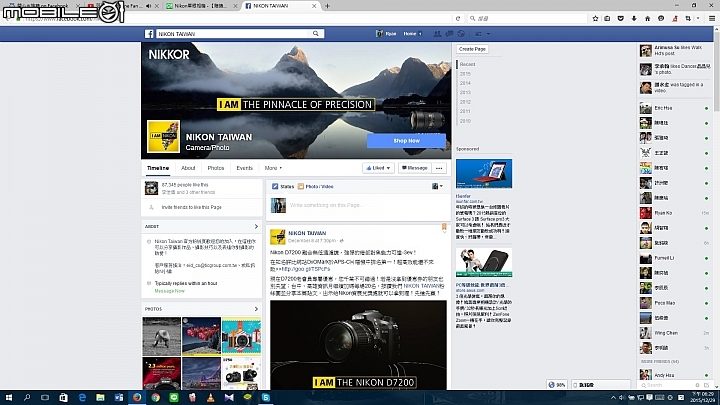Jump to 2015 in the timeline navigator

coord(465,73)
